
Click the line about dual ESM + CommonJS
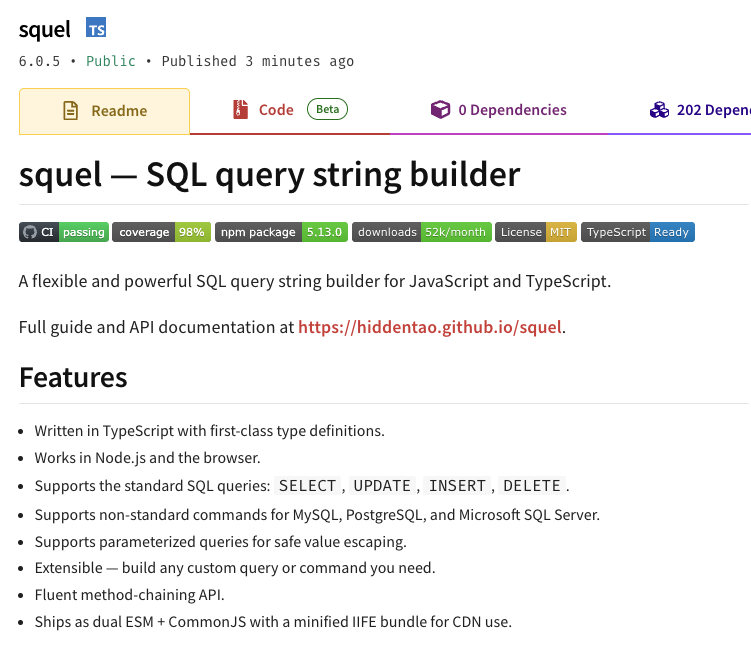pos(273,622)
